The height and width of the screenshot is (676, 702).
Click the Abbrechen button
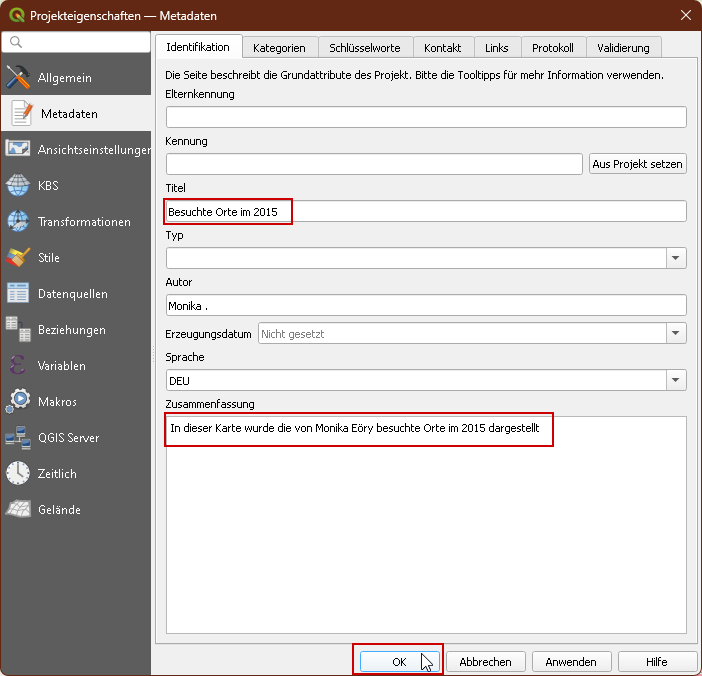click(x=485, y=662)
